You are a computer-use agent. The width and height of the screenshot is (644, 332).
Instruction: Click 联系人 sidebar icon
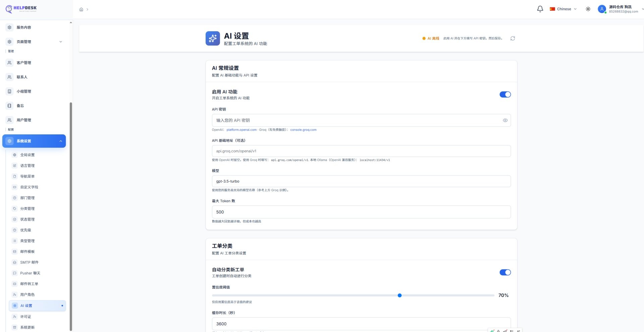click(x=9, y=77)
